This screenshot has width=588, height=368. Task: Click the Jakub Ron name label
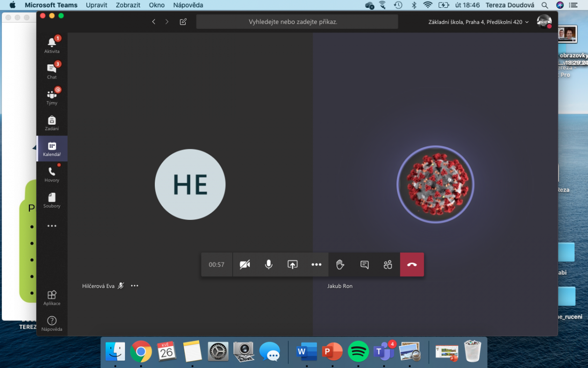[x=340, y=286]
